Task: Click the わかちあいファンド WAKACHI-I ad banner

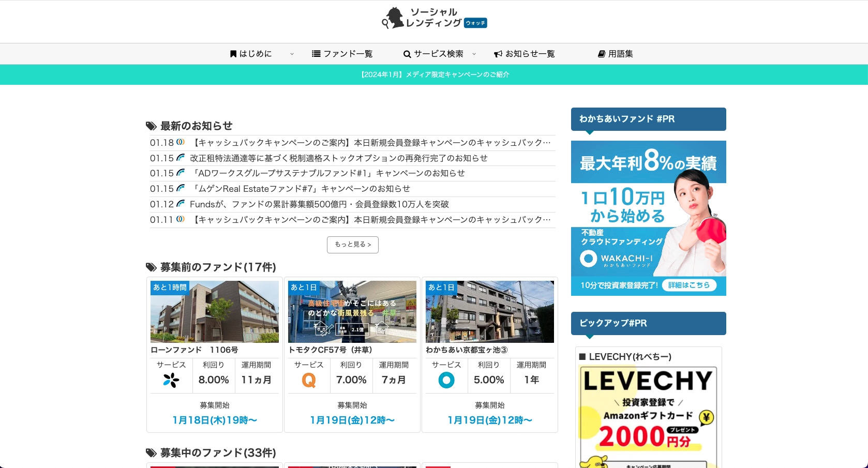Action: click(649, 218)
